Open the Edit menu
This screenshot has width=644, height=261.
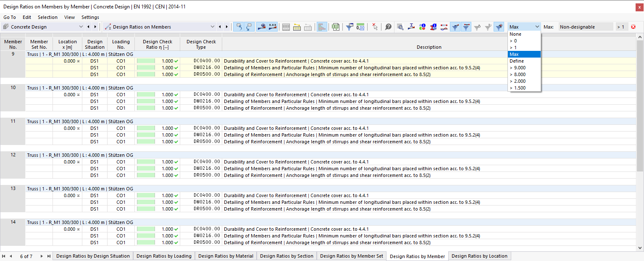click(27, 17)
